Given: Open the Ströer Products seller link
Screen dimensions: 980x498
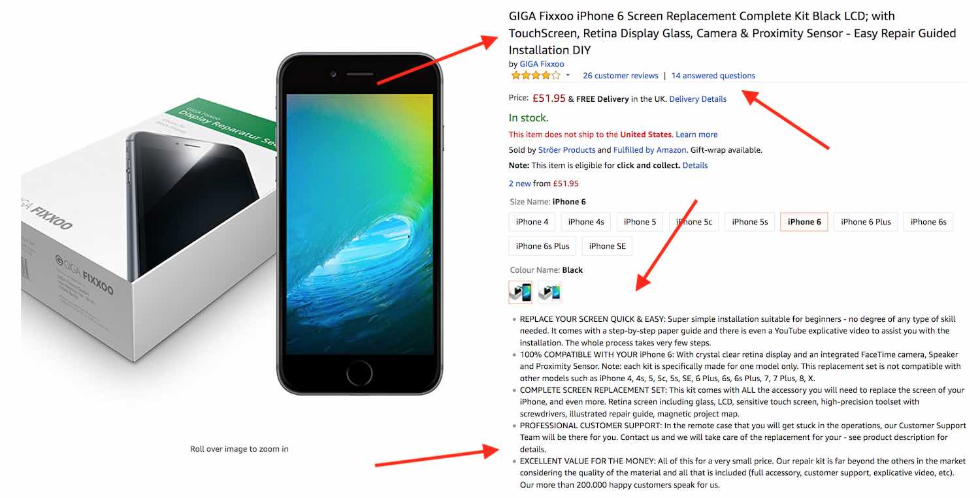Looking at the screenshot, I should 566,150.
